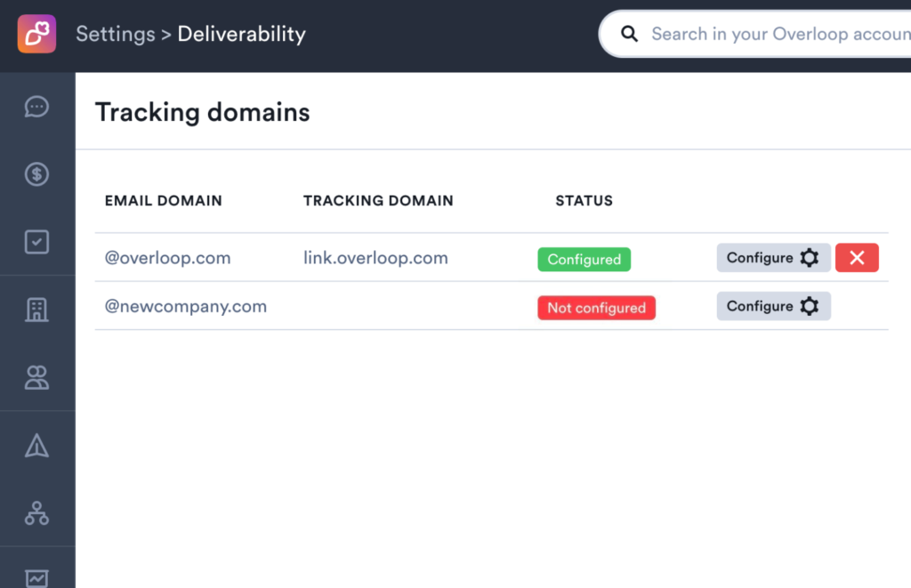Open the tasks checkmark sidebar icon
The width and height of the screenshot is (911, 588).
point(36,242)
